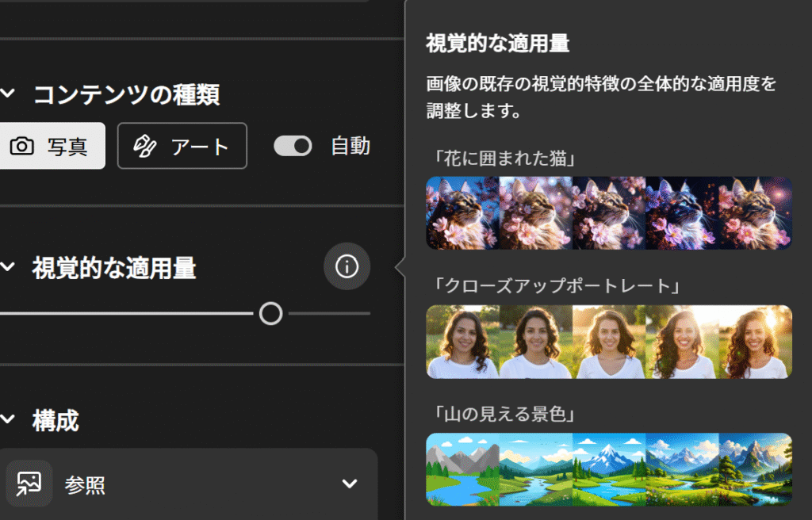Click the info icon beside 視覚的な適用量
Viewport: 812px width, 520px height.
point(347,266)
